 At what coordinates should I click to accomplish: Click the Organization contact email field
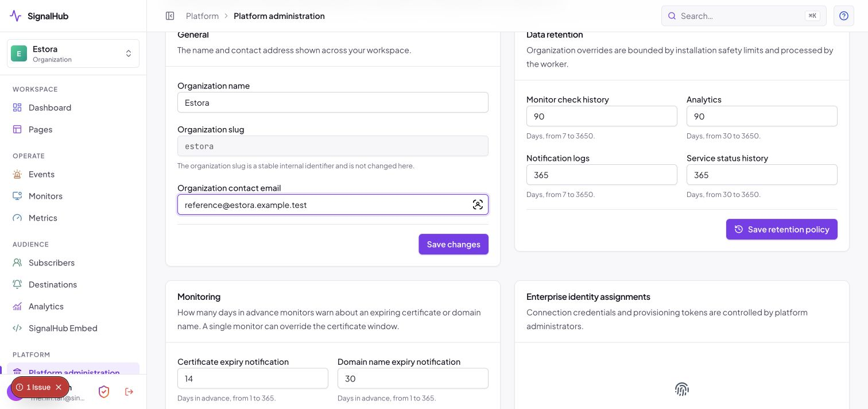333,204
